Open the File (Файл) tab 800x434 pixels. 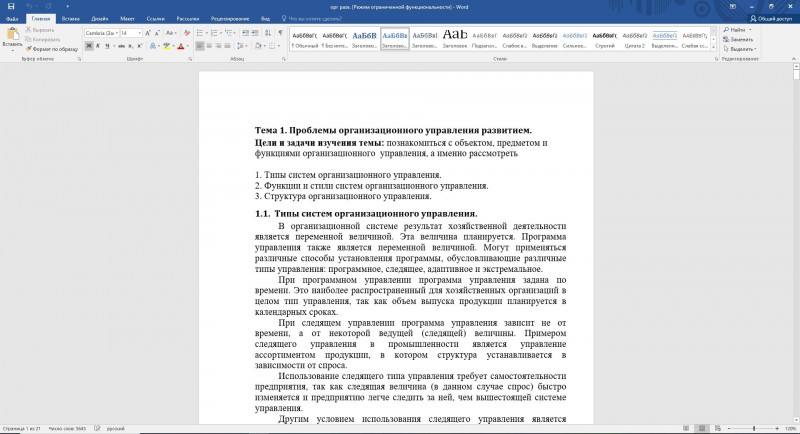click(x=12, y=19)
